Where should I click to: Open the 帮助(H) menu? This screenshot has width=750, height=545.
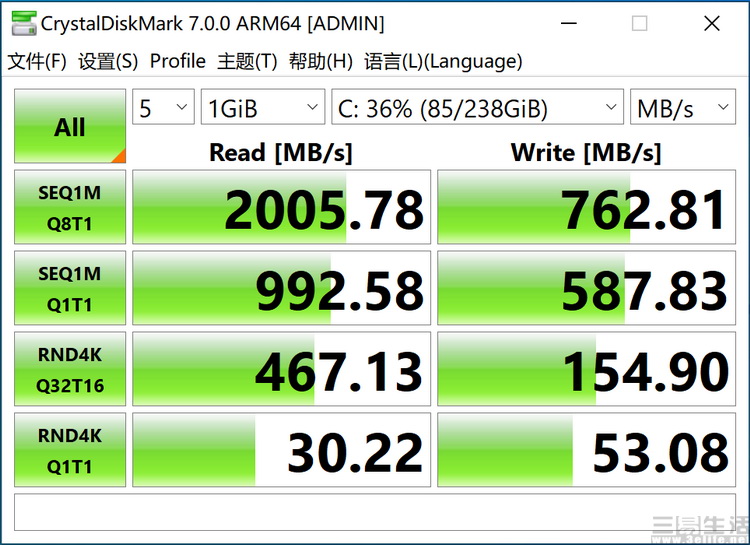point(320,61)
